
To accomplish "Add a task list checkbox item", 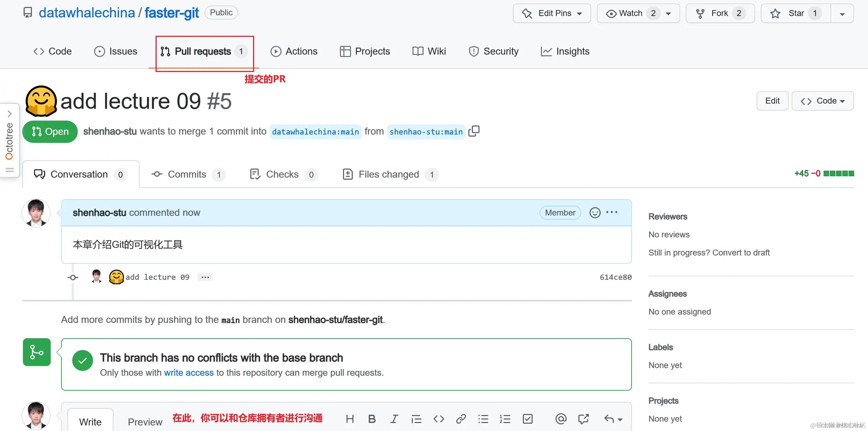I will click(x=527, y=419).
